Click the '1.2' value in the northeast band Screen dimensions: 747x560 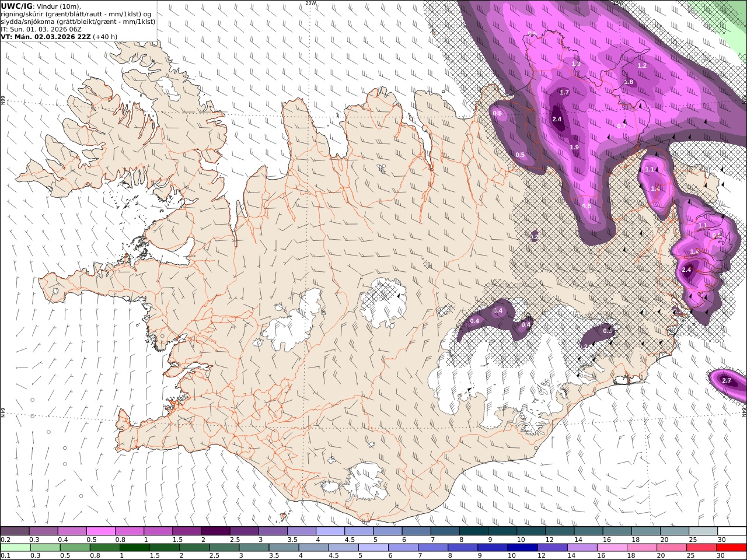click(642, 66)
